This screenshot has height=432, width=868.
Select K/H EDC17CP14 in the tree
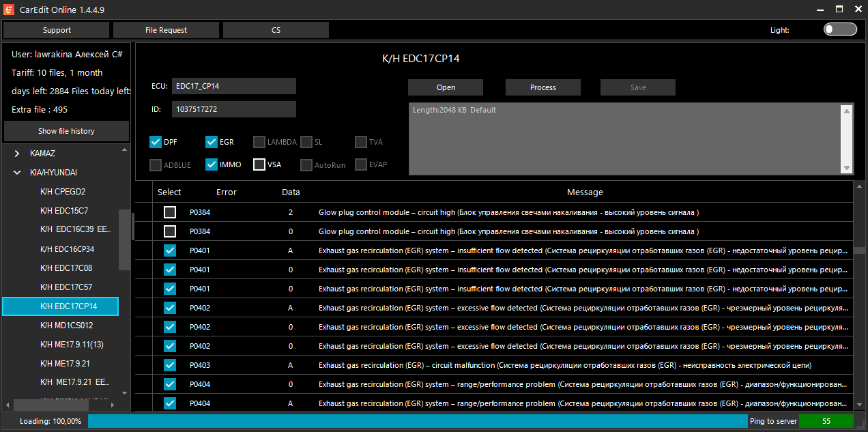61,306
